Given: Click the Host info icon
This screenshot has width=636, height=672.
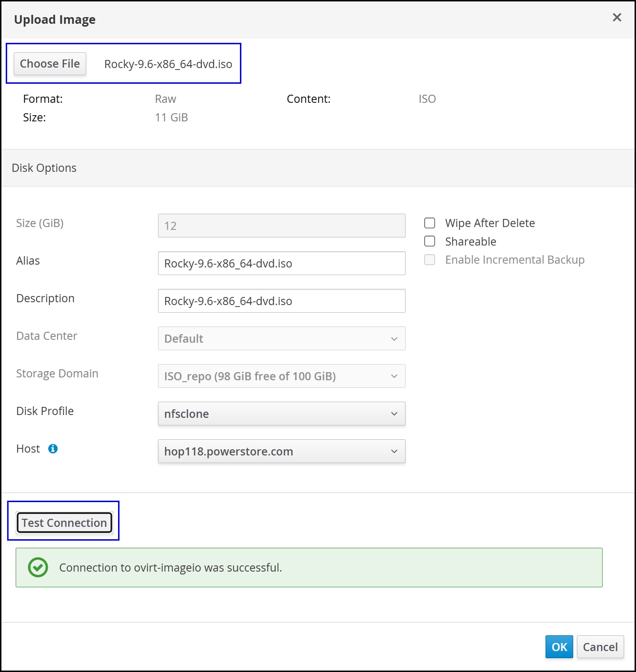Looking at the screenshot, I should click(x=53, y=449).
